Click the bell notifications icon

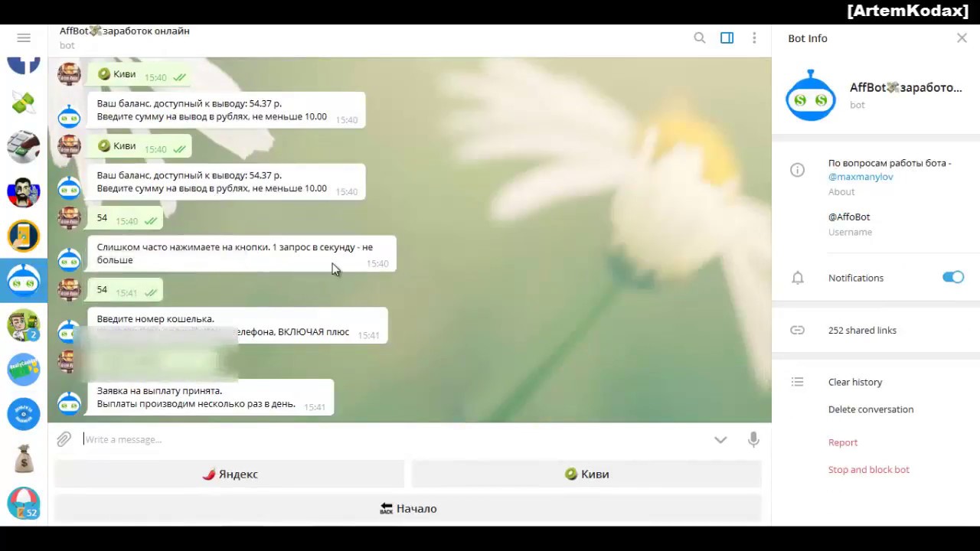click(797, 278)
